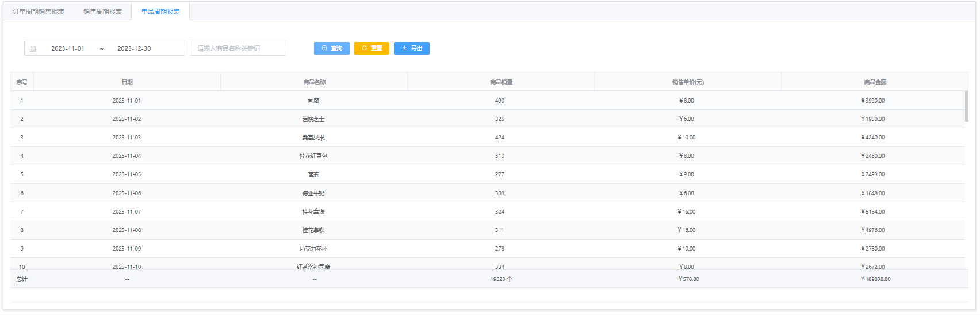Click the end date 2023-12-30 field
This screenshot has height=315, width=980.
[134, 49]
